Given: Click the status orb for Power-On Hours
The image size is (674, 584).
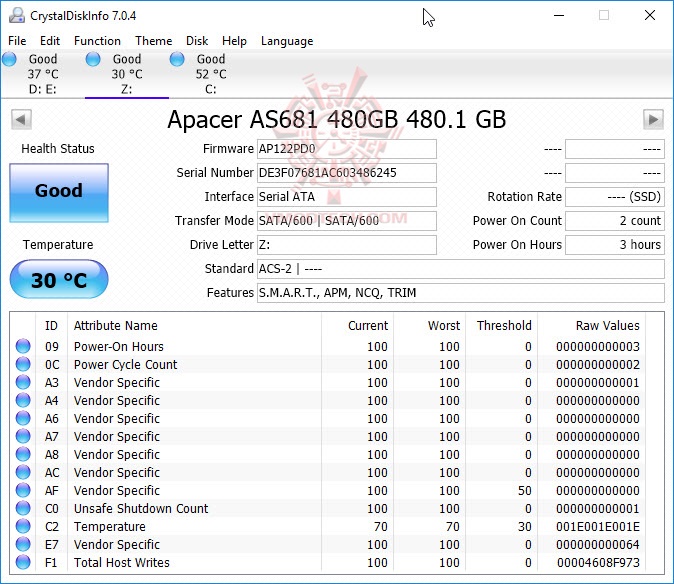Looking at the screenshot, I should coord(23,347).
